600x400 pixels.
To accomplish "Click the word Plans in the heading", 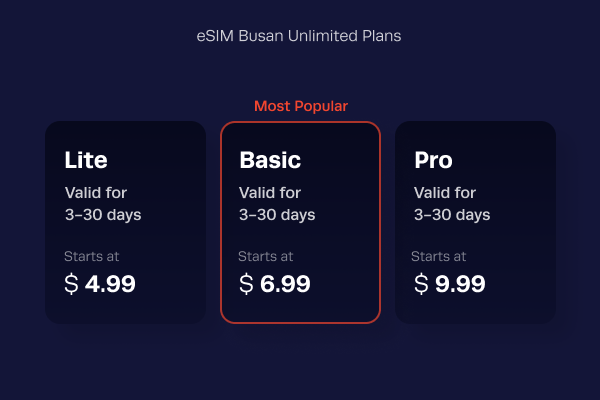I will (382, 36).
